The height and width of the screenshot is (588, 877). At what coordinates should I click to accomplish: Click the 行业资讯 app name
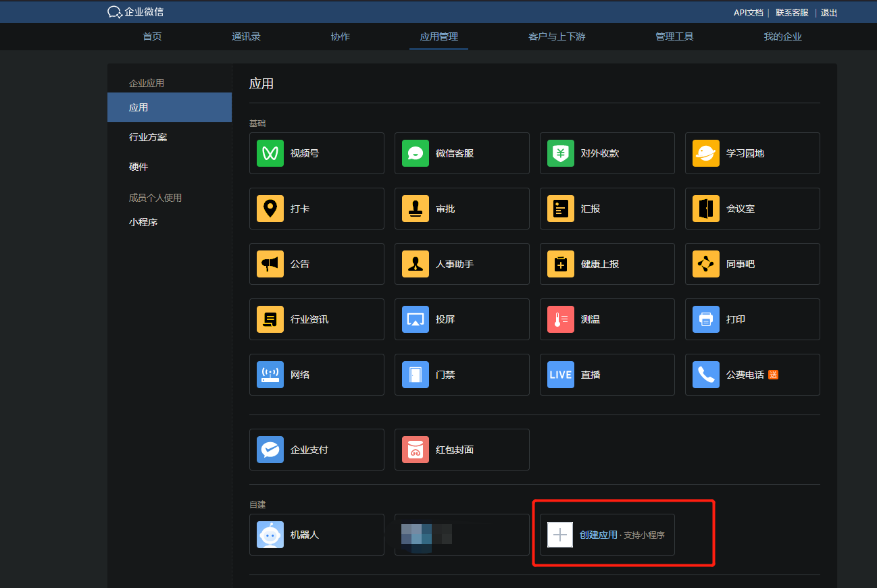(309, 319)
